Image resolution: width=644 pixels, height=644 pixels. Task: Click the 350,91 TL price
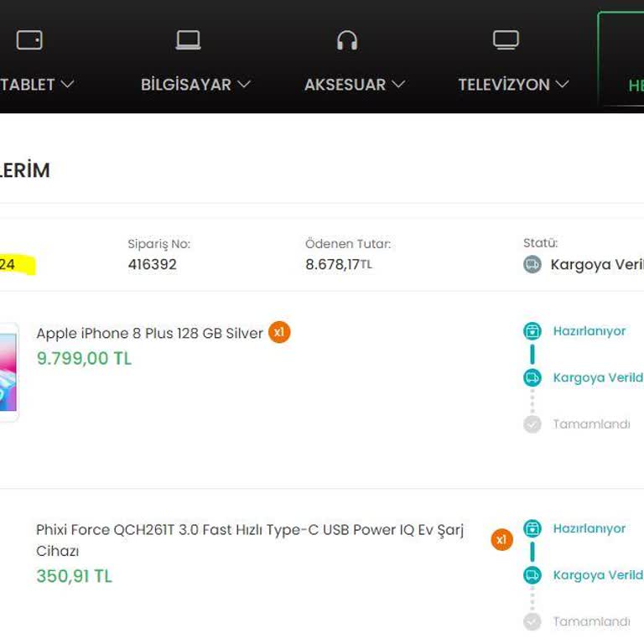tap(74, 576)
